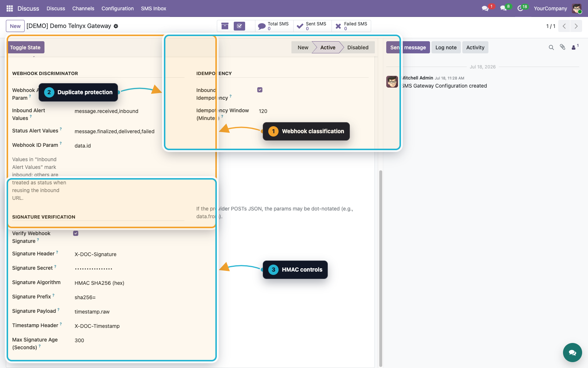The image size is (588, 368).
Task: Click the archive box icon button
Action: coord(225,26)
